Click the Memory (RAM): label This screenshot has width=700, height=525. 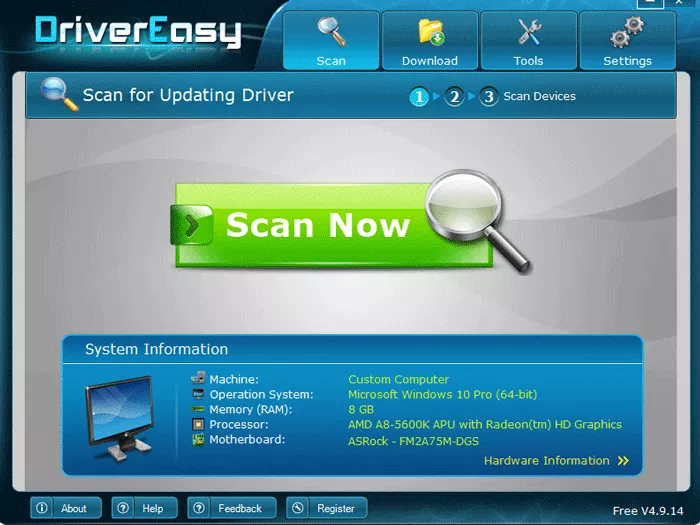(x=250, y=409)
